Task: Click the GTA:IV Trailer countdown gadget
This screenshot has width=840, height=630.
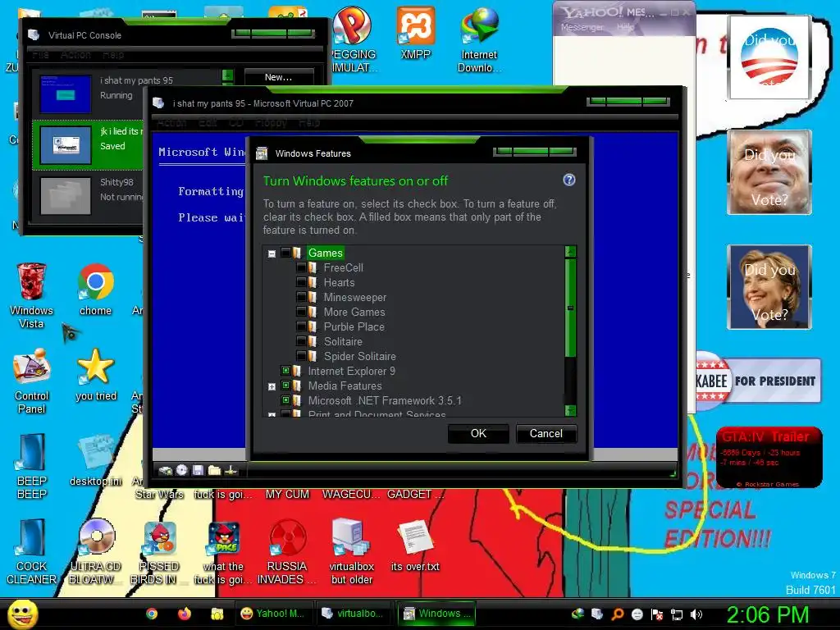Action: (x=769, y=457)
